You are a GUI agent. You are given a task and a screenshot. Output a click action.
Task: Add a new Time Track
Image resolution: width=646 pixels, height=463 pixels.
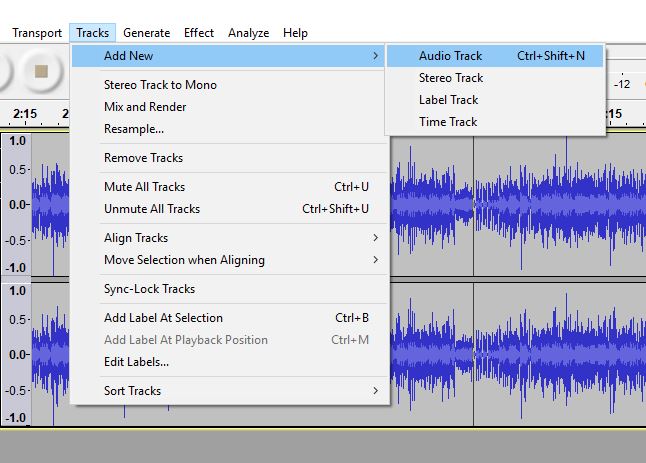click(x=447, y=122)
